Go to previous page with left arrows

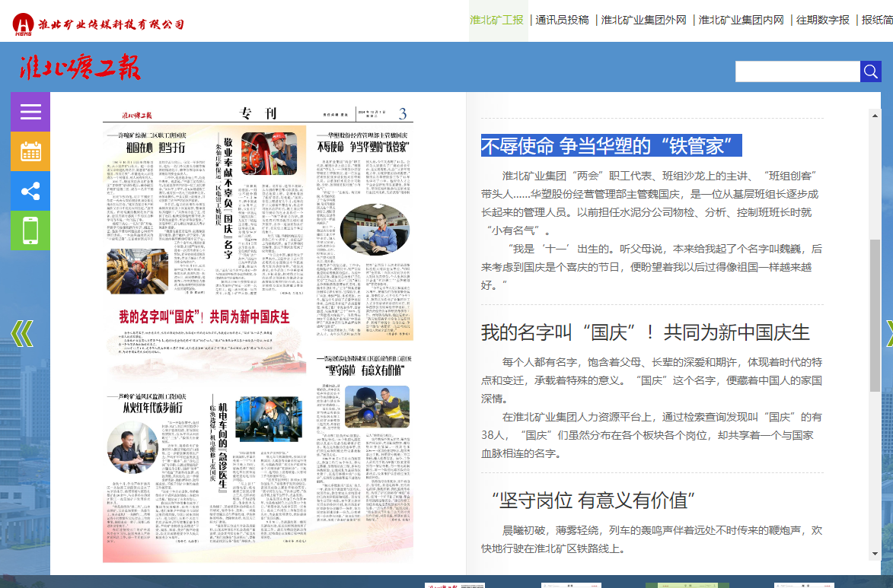point(22,333)
